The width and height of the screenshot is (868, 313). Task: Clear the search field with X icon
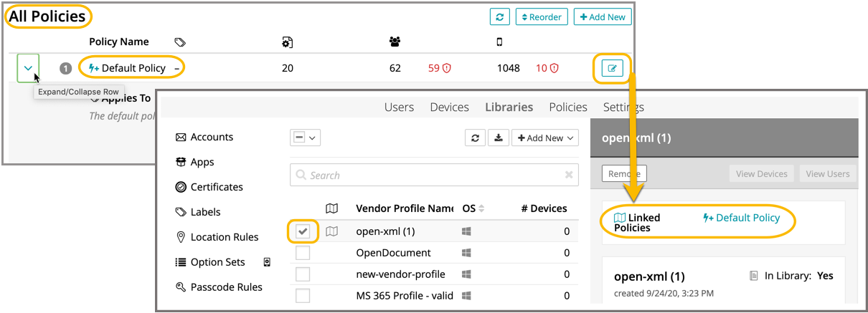coord(569,175)
